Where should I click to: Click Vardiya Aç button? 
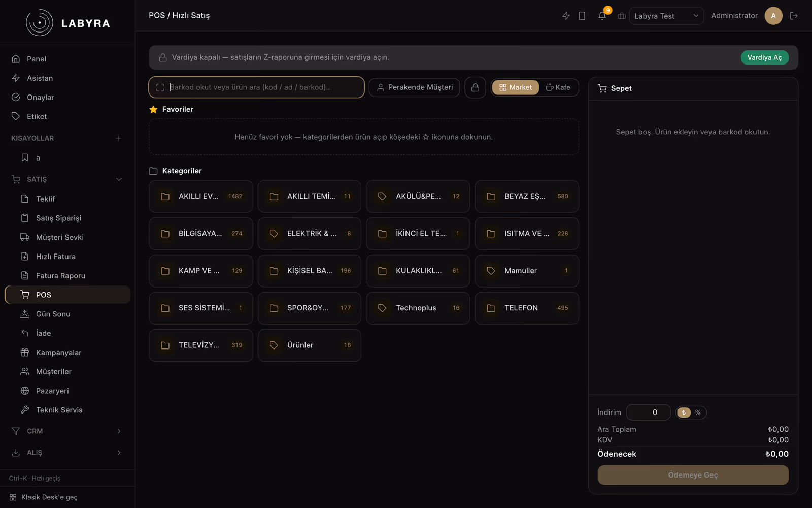[764, 57]
